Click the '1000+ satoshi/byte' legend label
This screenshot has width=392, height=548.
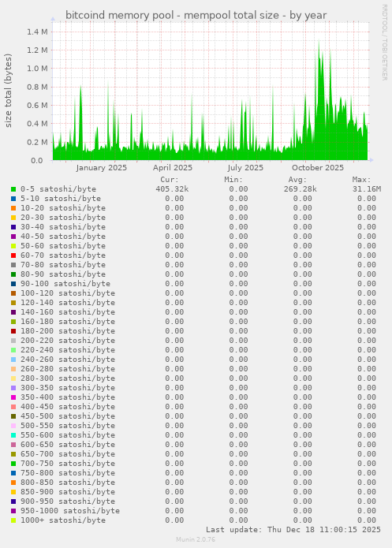click(x=63, y=520)
